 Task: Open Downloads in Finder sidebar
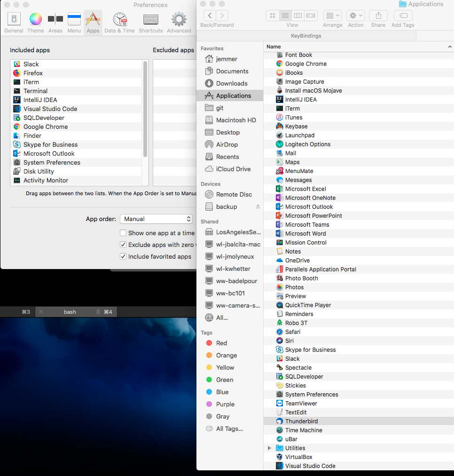(230, 83)
